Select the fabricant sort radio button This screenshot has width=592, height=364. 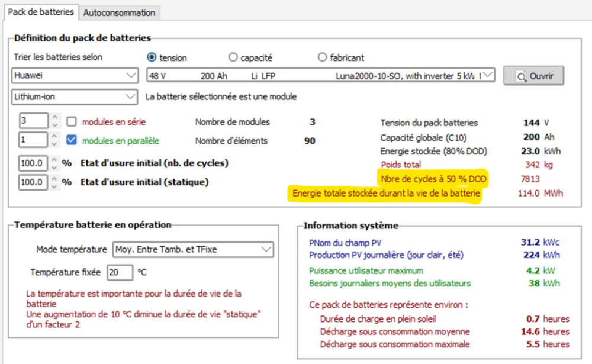[x=322, y=57]
